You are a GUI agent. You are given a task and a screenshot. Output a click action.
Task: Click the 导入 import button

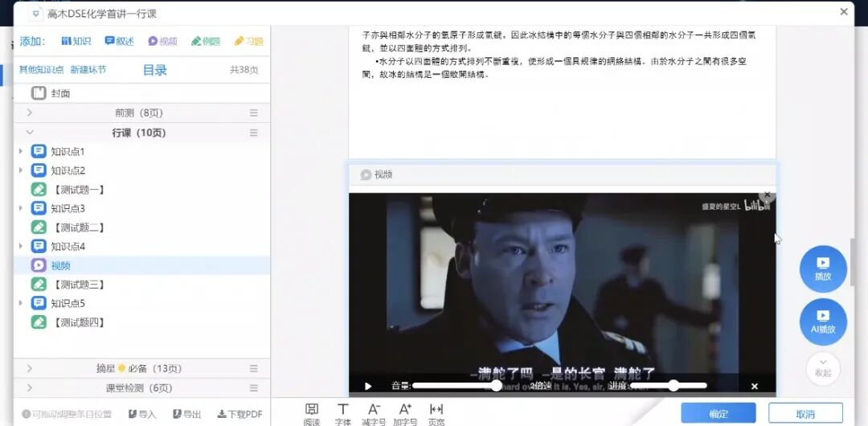(141, 414)
